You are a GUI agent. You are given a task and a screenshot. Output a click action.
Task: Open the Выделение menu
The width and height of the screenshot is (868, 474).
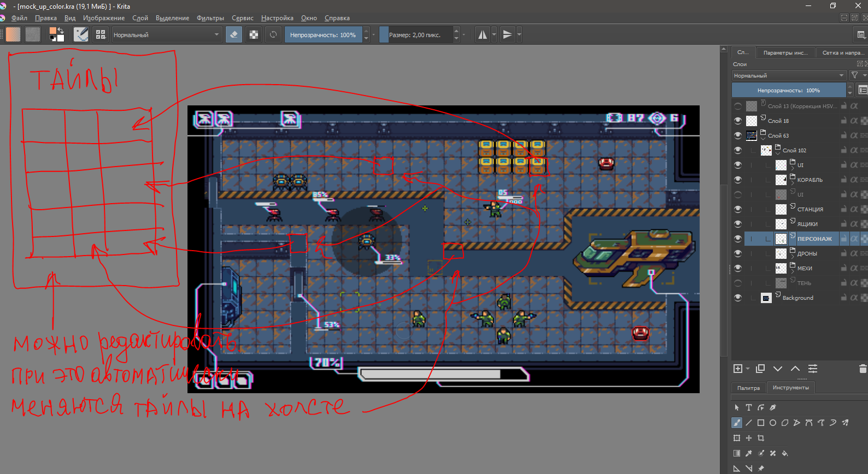(172, 18)
